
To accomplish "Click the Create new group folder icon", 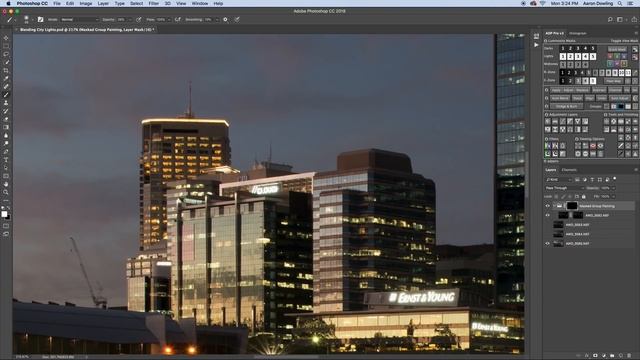I will [x=612, y=356].
